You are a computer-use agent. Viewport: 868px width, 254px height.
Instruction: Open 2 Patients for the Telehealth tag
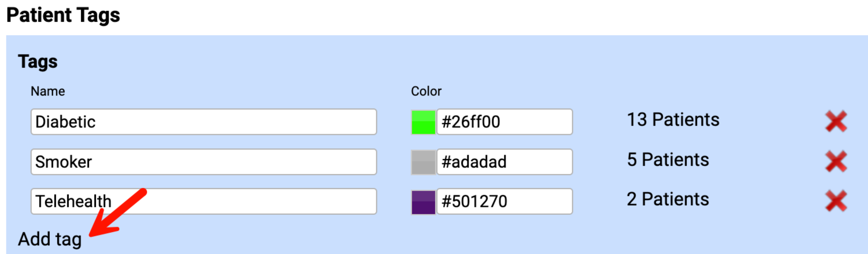(x=667, y=199)
